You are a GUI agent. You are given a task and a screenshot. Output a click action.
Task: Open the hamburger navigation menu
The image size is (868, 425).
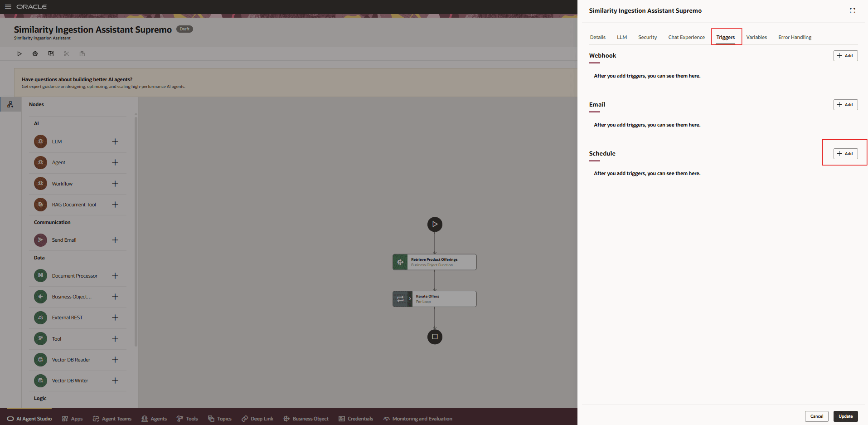[x=8, y=6]
